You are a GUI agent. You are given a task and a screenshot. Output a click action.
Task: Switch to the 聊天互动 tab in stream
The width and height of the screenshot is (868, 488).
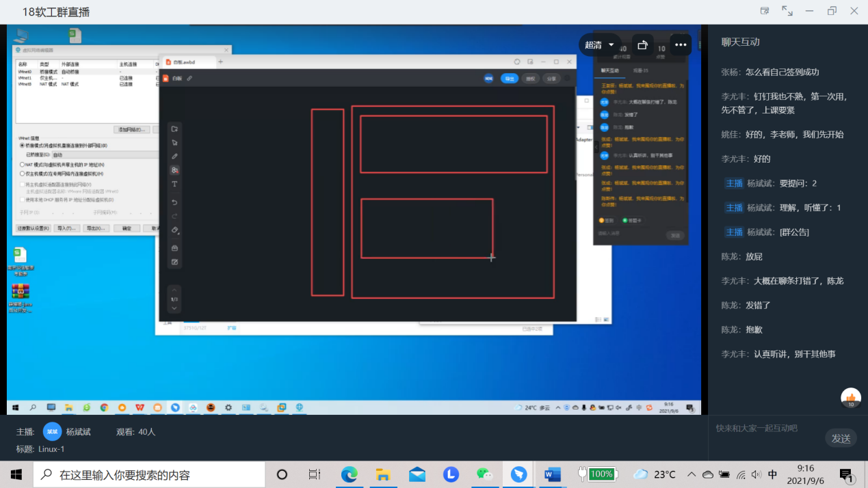tap(609, 70)
